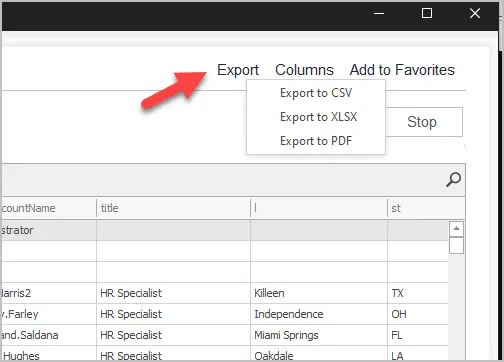This screenshot has width=504, height=362.
Task: Select the .Farley account name cell
Action: coord(49,314)
